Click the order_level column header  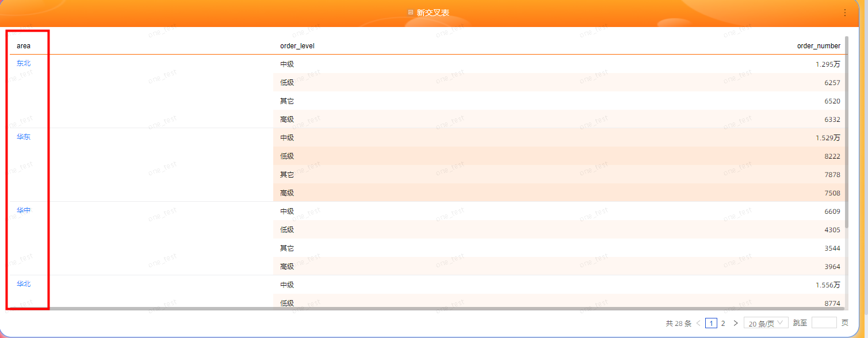(x=297, y=45)
